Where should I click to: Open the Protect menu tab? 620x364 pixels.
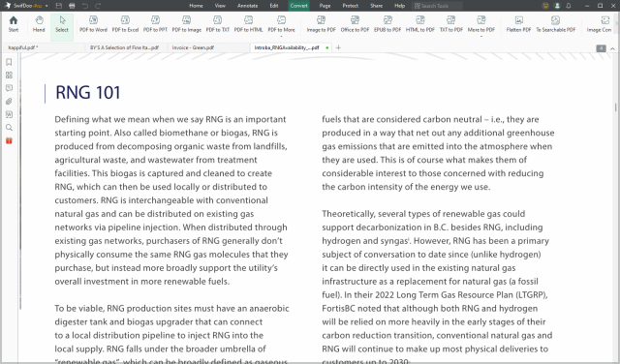point(351,6)
